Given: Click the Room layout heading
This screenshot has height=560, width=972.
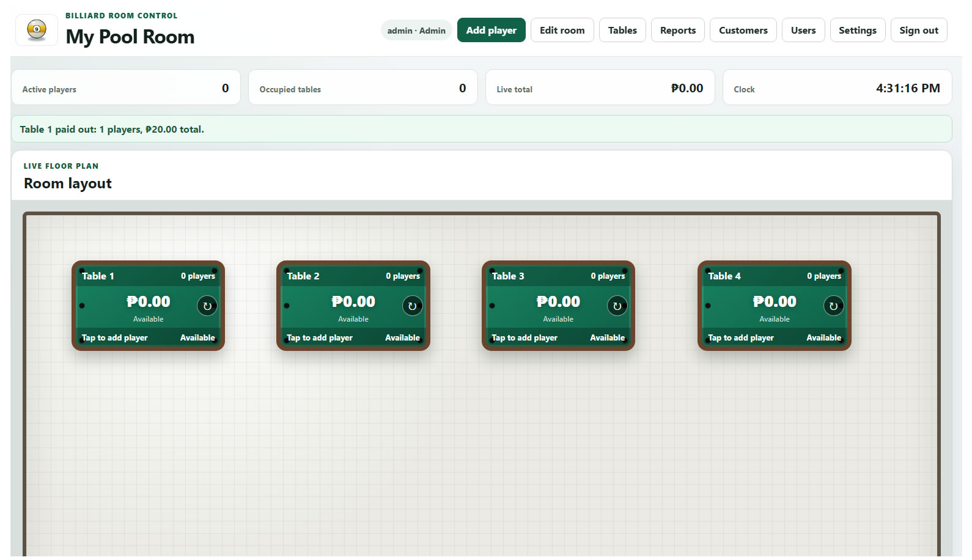Looking at the screenshot, I should (x=68, y=183).
